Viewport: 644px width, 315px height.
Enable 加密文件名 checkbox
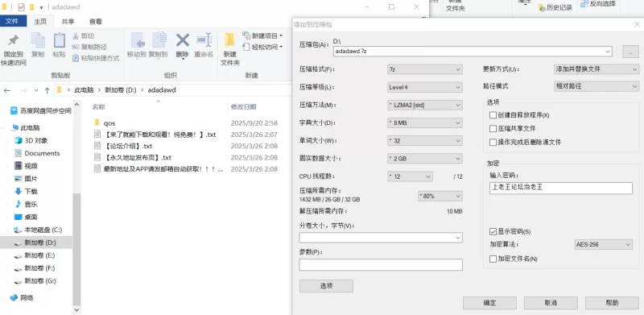tap(493, 259)
